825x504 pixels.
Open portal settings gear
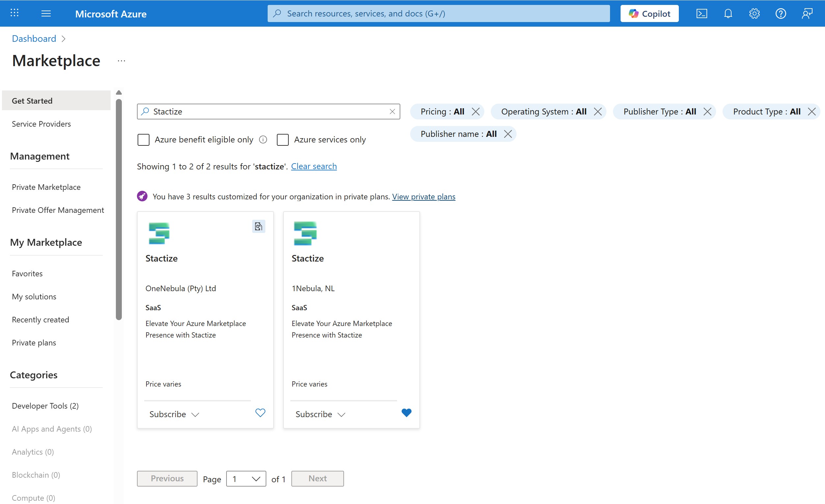coord(754,13)
